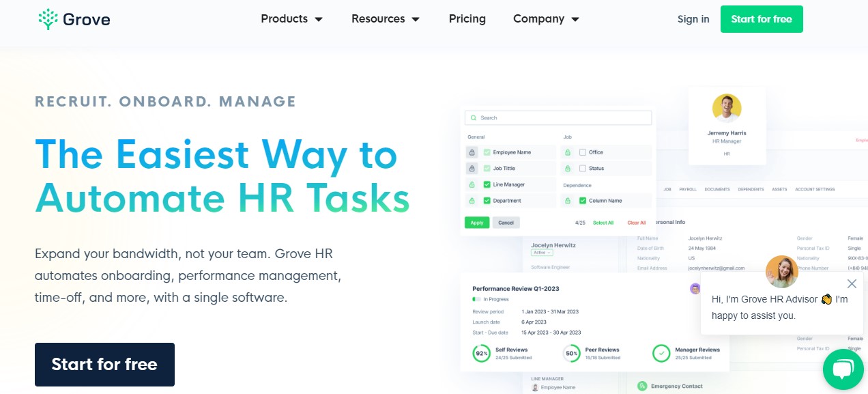Uncheck the Line Manager checkbox
Viewport: 868px width, 394px height.
point(486,184)
